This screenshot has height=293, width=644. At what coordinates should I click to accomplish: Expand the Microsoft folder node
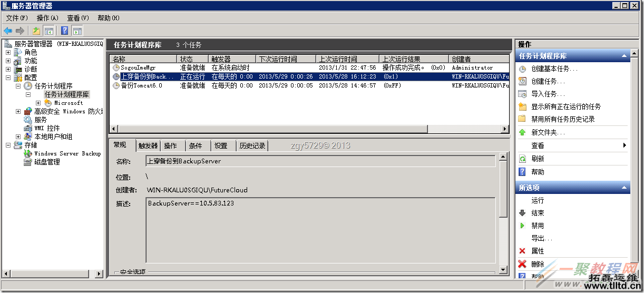pos(38,103)
